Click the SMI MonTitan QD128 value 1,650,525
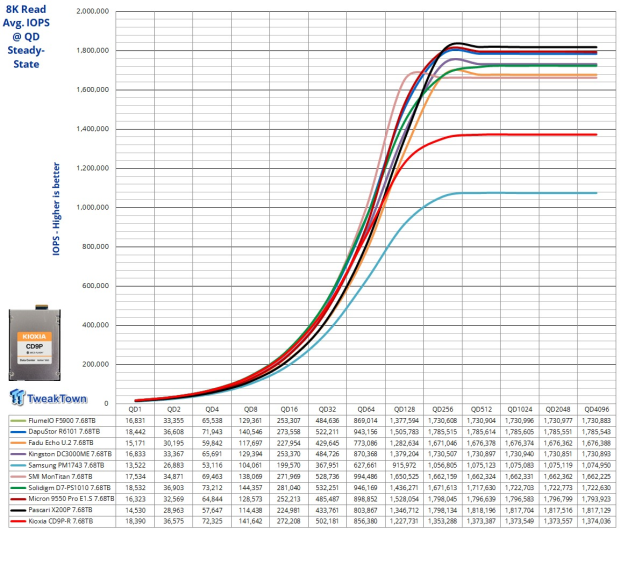Image resolution: width=620 pixels, height=568 pixels. pyautogui.click(x=405, y=476)
